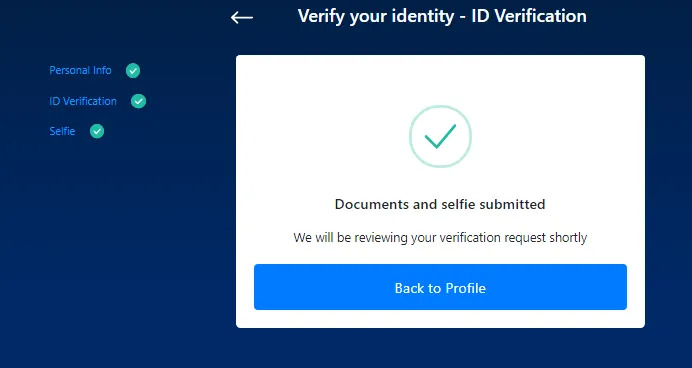Image resolution: width=692 pixels, height=368 pixels.
Task: Open the ID Verification step
Action: coord(83,101)
